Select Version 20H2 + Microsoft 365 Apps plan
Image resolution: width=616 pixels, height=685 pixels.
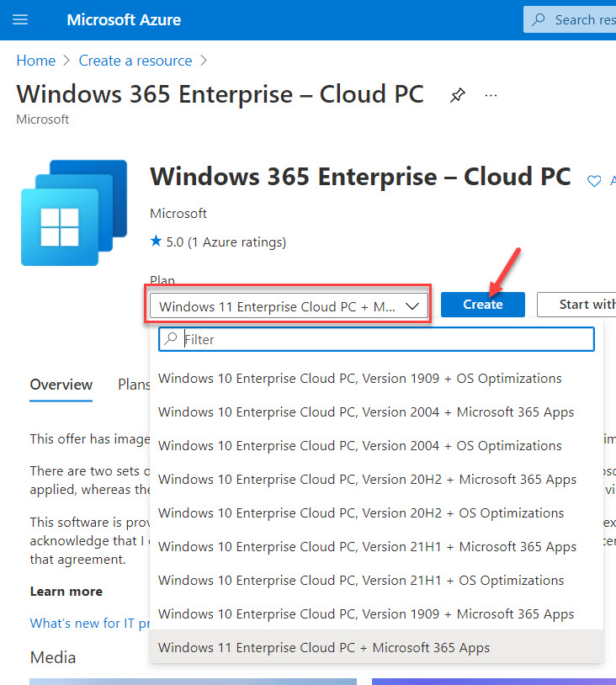(376, 479)
